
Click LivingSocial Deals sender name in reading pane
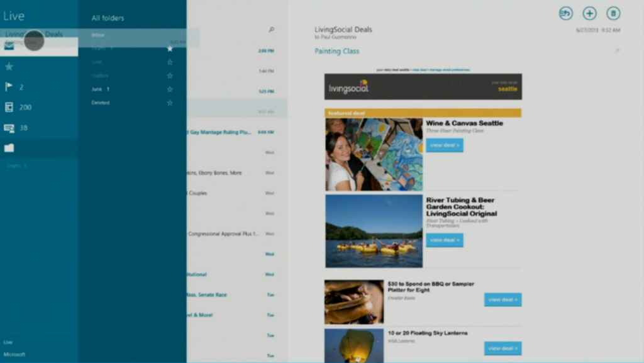pos(343,30)
